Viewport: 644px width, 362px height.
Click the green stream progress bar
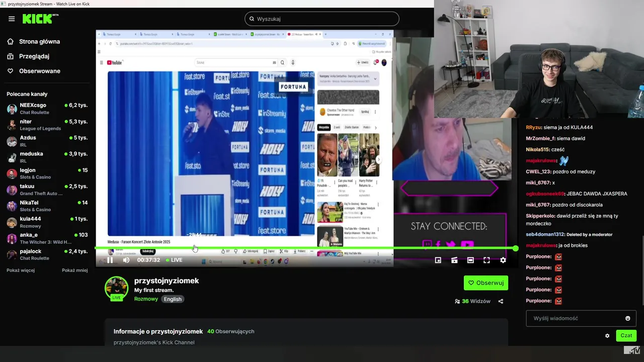(305, 248)
